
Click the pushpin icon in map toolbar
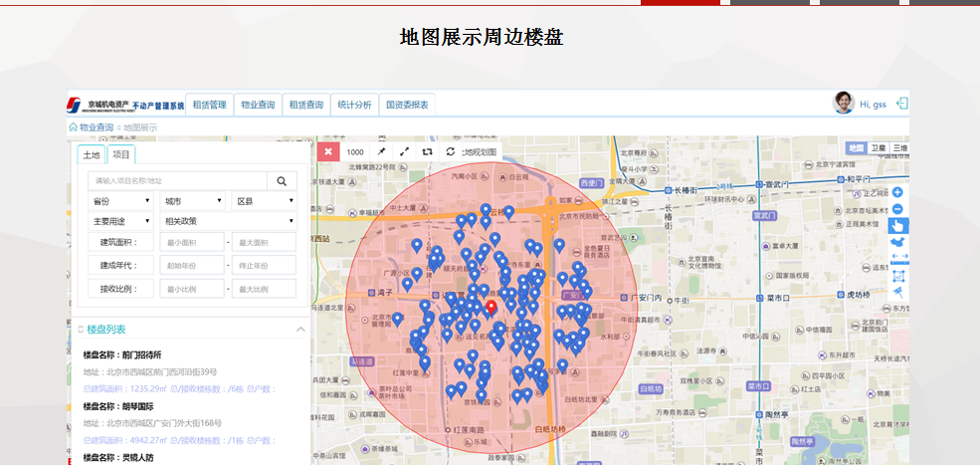[381, 152]
